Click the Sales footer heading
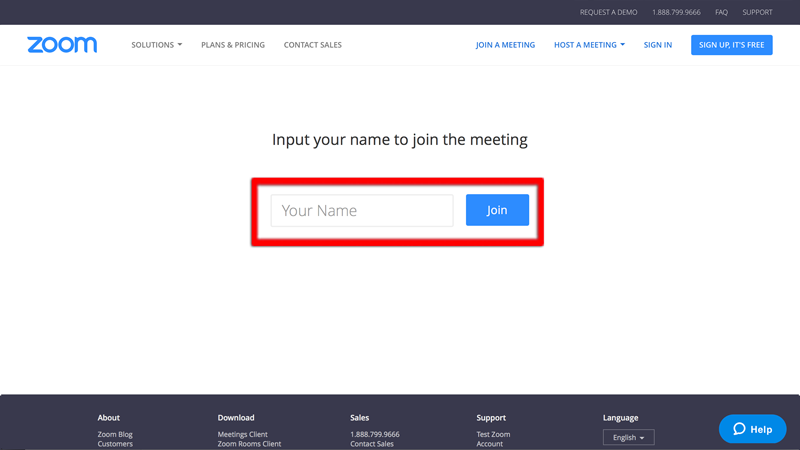Image resolution: width=800 pixels, height=450 pixels. (x=360, y=417)
